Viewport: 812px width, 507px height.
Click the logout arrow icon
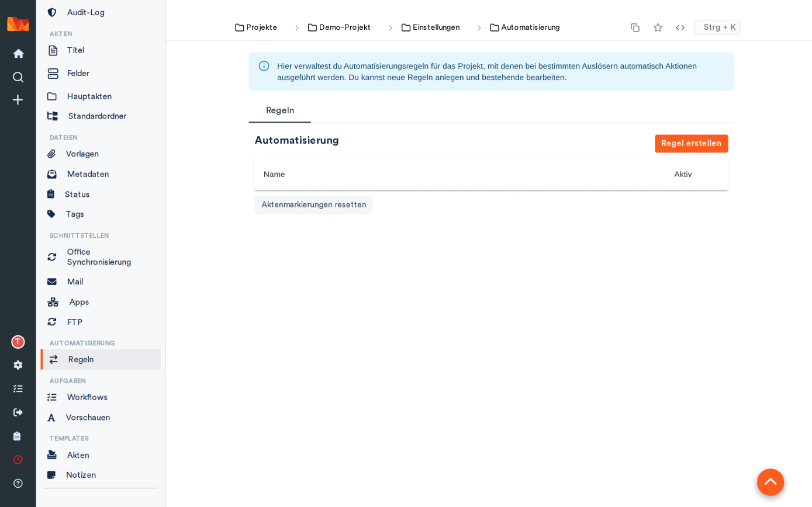pos(18,412)
